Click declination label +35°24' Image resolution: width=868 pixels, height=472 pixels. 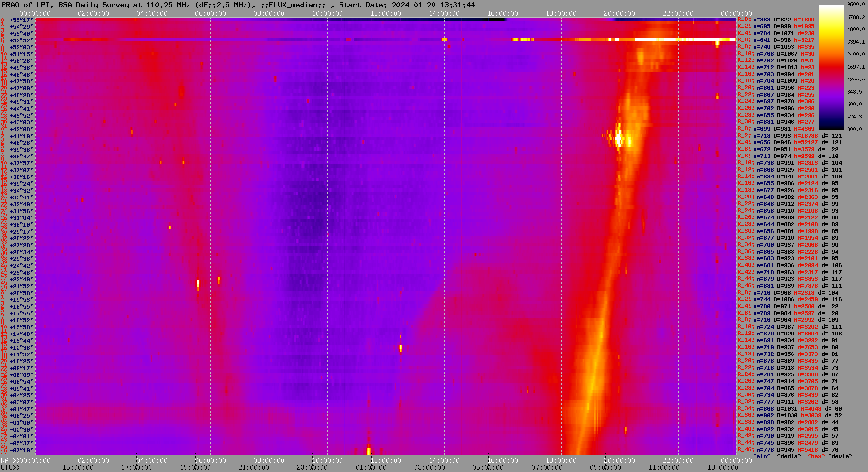[x=21, y=183]
